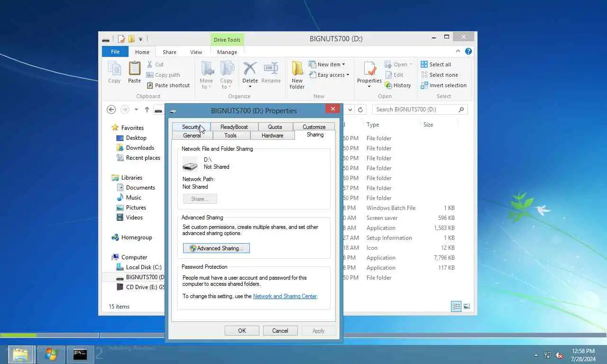Click the search magnifier icon

tap(461, 109)
